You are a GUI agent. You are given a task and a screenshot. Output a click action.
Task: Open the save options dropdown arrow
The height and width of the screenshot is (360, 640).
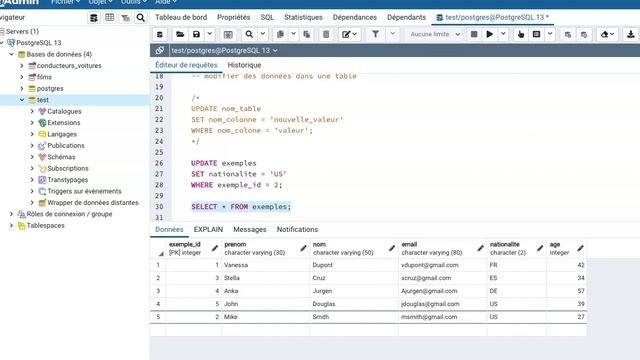pos(209,34)
